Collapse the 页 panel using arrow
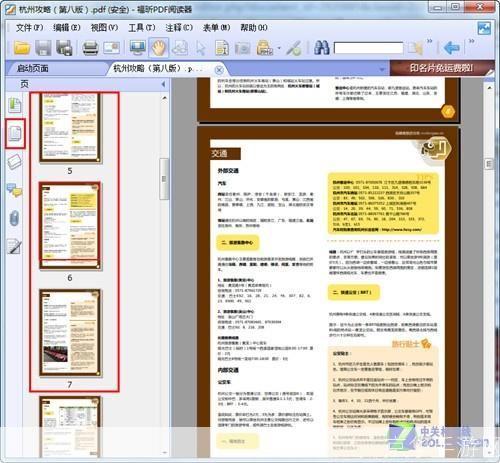Image resolution: width=500 pixels, height=463 pixels. [163, 84]
